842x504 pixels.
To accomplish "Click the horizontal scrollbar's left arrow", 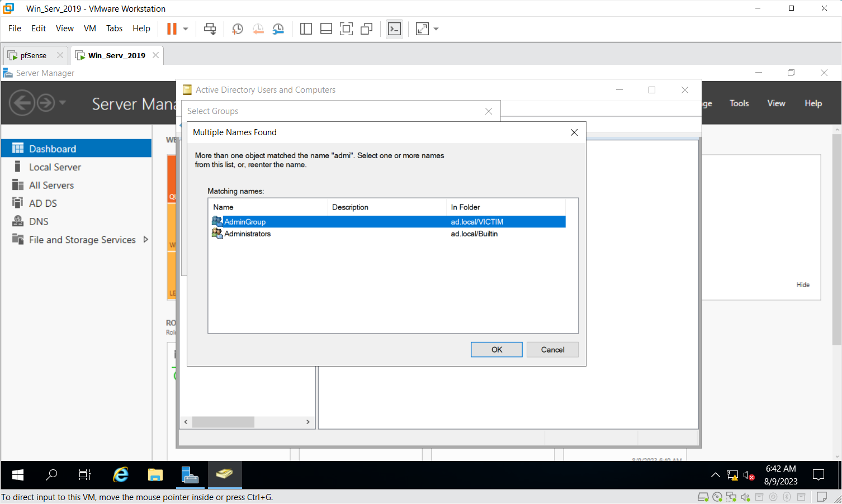I will (x=186, y=422).
